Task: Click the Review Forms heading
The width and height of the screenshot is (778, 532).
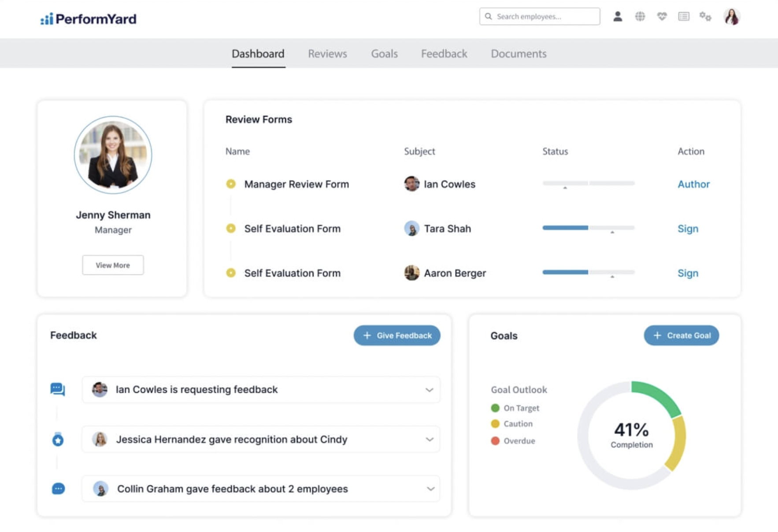Action: point(259,119)
